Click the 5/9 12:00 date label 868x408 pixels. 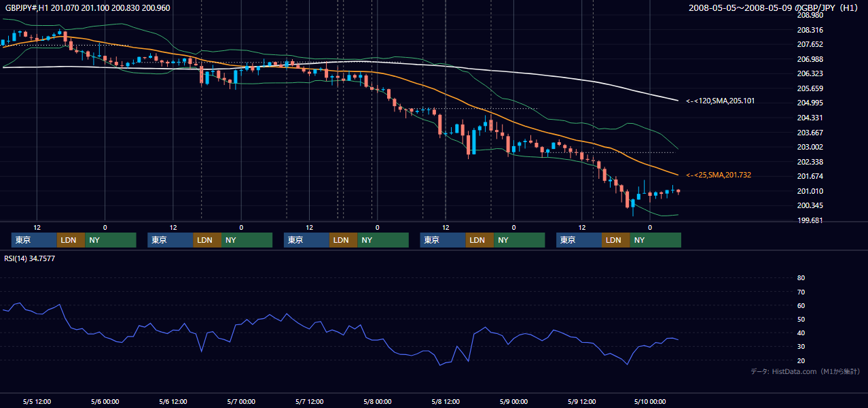click(581, 401)
